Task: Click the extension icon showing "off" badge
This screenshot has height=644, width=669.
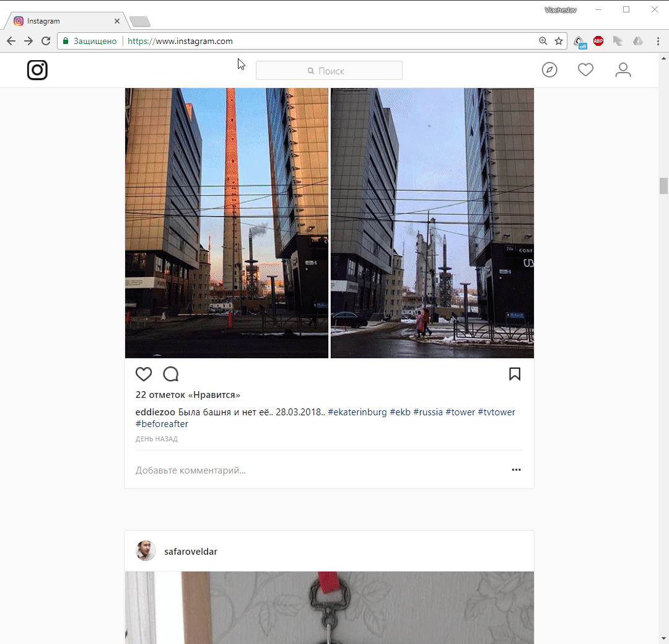Action: (579, 42)
